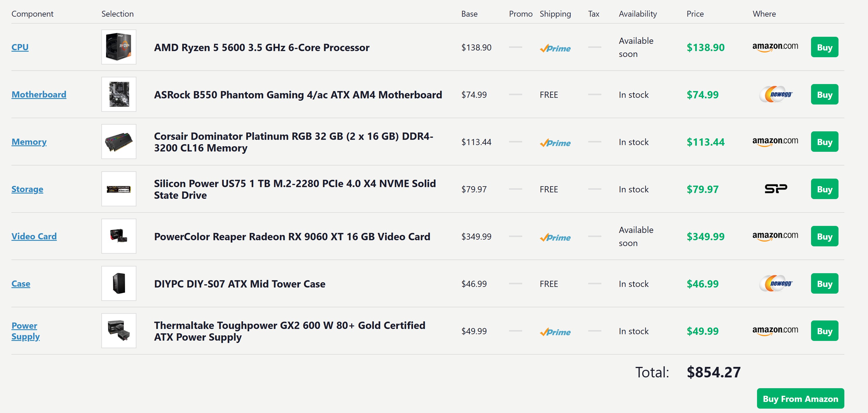Click the Prime icon in the CPU row

(555, 48)
